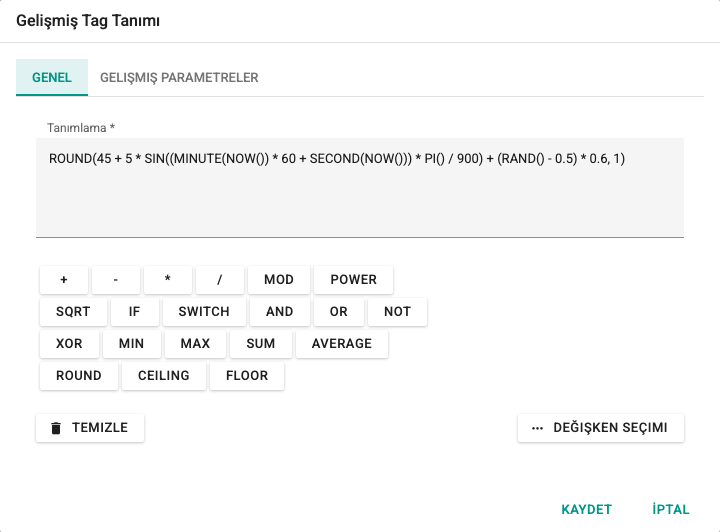
Task: Click into the Tanımlama formula field
Action: (360, 187)
